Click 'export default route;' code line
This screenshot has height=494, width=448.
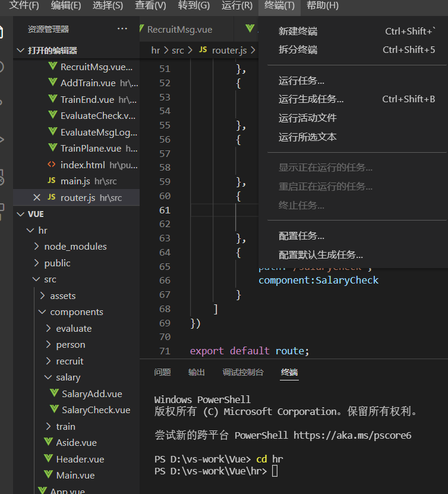click(x=250, y=351)
